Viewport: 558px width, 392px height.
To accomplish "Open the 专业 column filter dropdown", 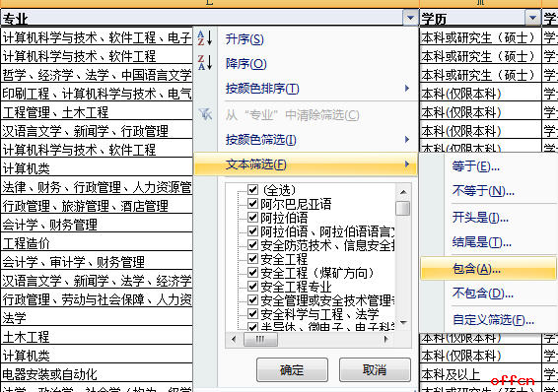I will [410, 18].
